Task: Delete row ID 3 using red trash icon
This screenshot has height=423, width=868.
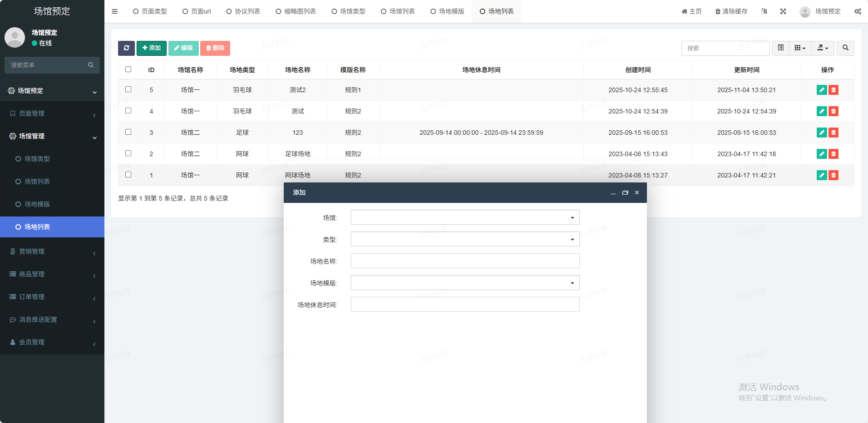Action: pyautogui.click(x=833, y=133)
